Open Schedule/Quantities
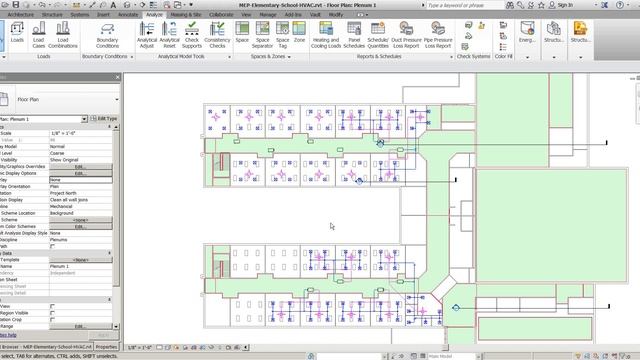The image size is (640, 360). pos(378,35)
